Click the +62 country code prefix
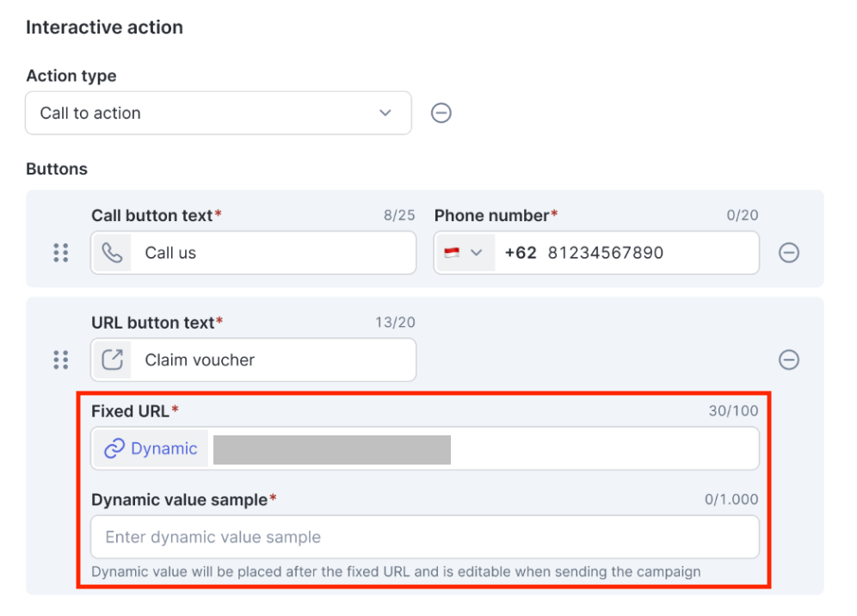The image size is (857, 616). pos(521,252)
